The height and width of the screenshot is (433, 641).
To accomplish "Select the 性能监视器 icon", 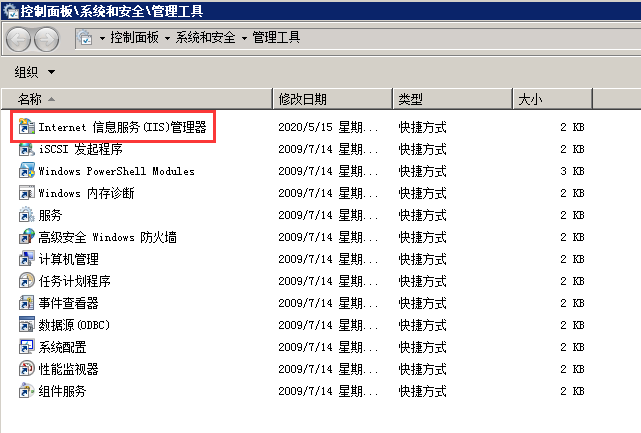I will tap(27, 369).
